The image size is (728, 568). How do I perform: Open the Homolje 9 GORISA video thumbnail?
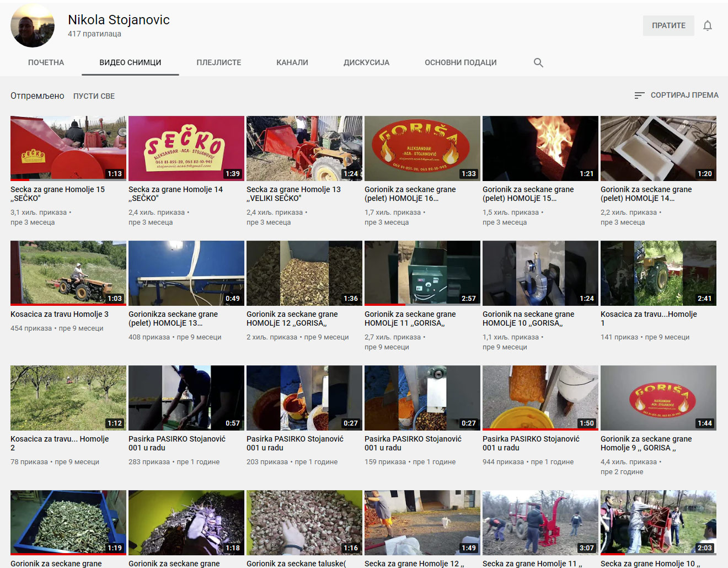pos(659,398)
